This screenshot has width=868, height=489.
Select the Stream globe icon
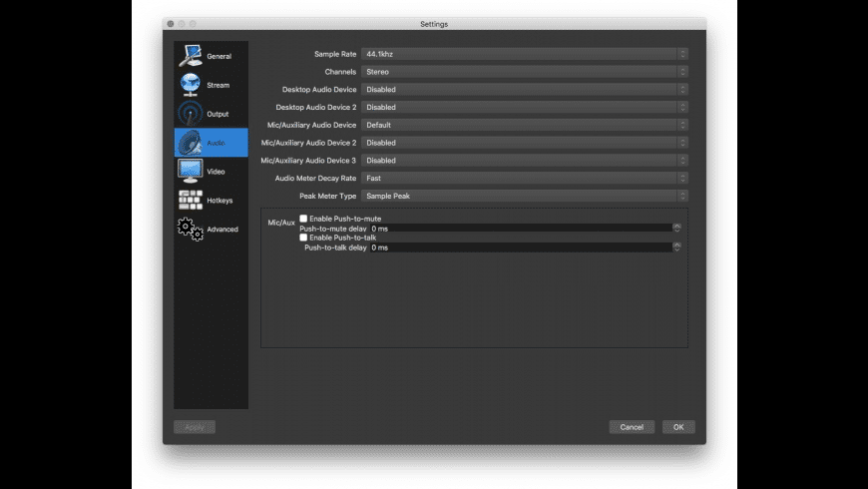[190, 85]
